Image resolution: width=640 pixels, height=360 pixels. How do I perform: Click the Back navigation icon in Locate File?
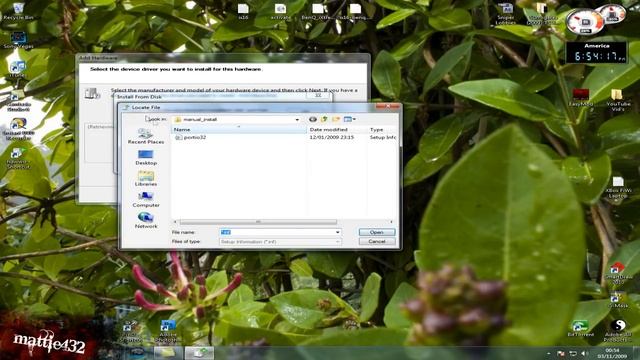pyautogui.click(x=313, y=119)
